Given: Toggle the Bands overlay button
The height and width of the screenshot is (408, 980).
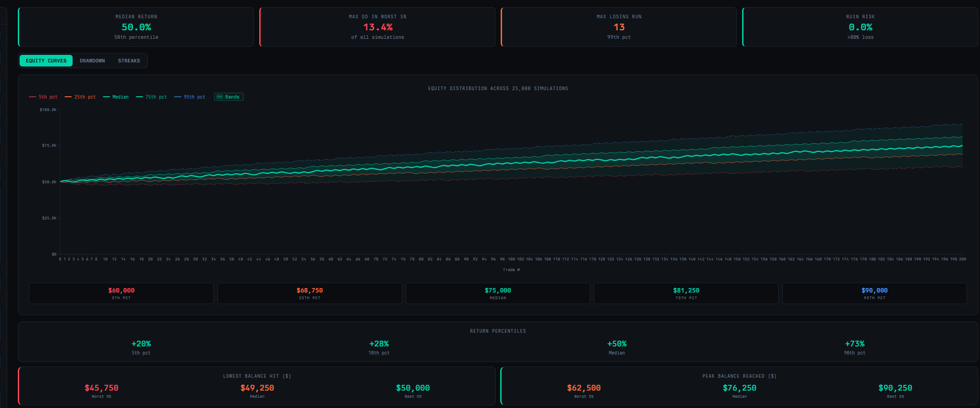Looking at the screenshot, I should coord(229,97).
